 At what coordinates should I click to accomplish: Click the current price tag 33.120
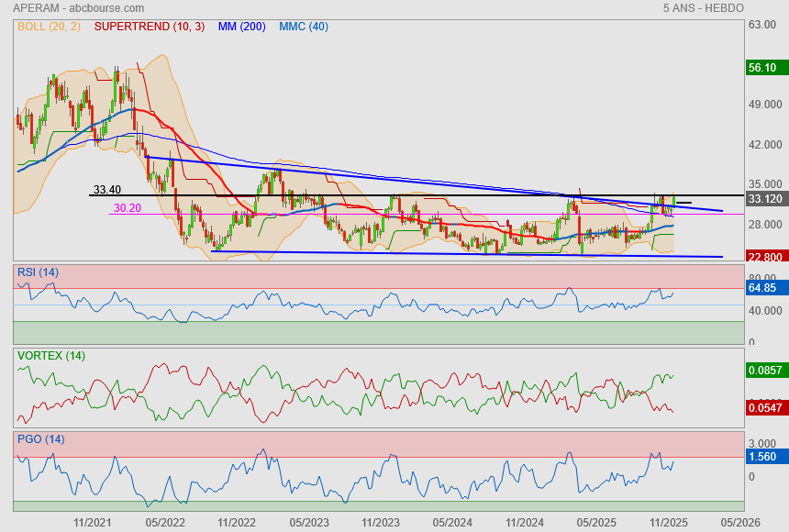pos(764,198)
